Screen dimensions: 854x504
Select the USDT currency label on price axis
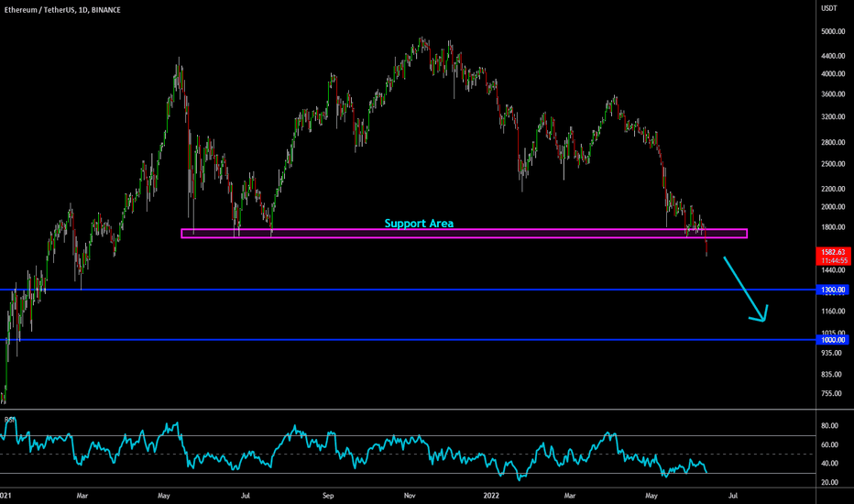(829, 8)
